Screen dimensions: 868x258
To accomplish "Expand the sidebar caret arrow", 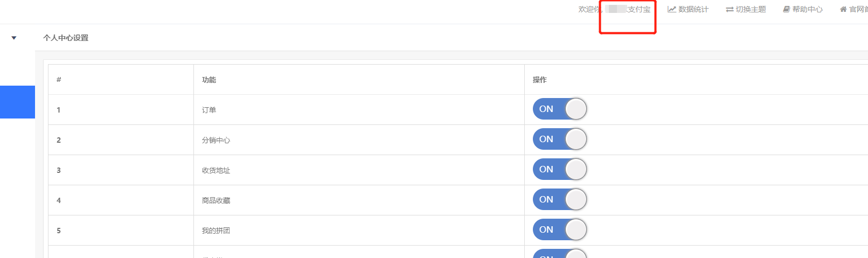I will coord(14,38).
